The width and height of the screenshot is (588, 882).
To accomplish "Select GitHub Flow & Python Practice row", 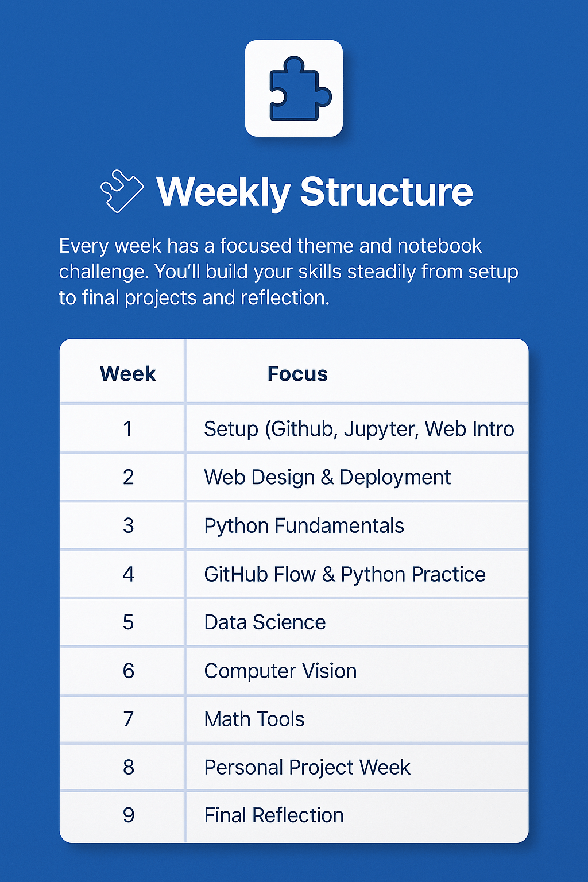I will [345, 574].
